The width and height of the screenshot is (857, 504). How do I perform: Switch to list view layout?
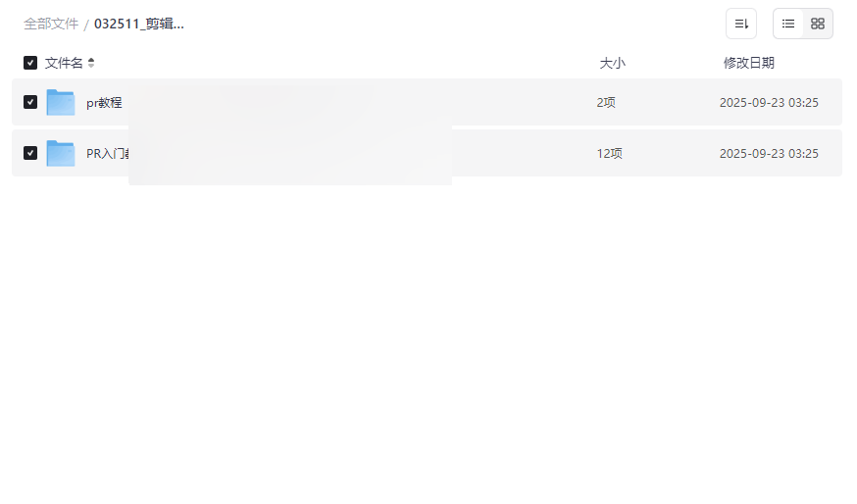click(788, 24)
